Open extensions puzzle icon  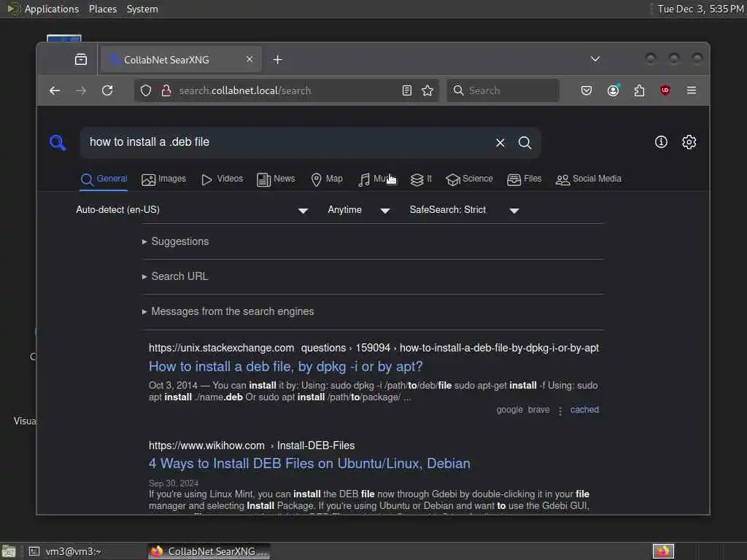[x=639, y=90]
